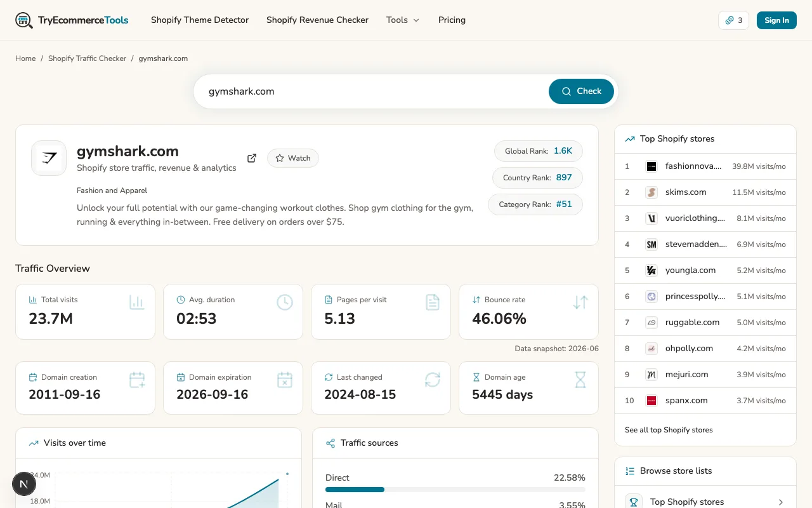
Task: Open youngla.com store row
Action: click(705, 271)
